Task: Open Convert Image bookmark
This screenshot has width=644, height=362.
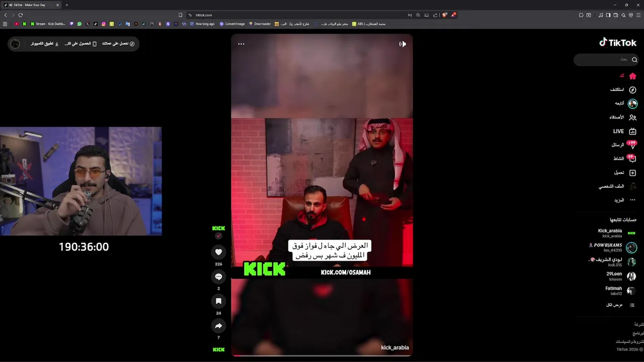Action: (x=232, y=24)
